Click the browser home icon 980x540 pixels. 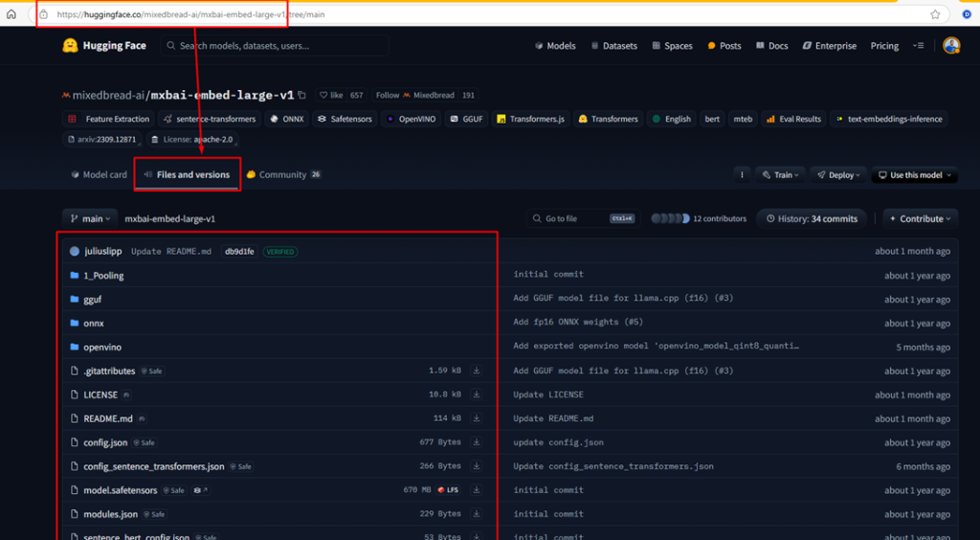pos(11,14)
